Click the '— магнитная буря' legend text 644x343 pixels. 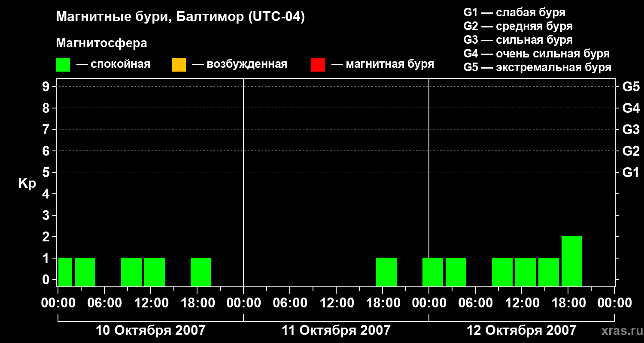pos(383,64)
